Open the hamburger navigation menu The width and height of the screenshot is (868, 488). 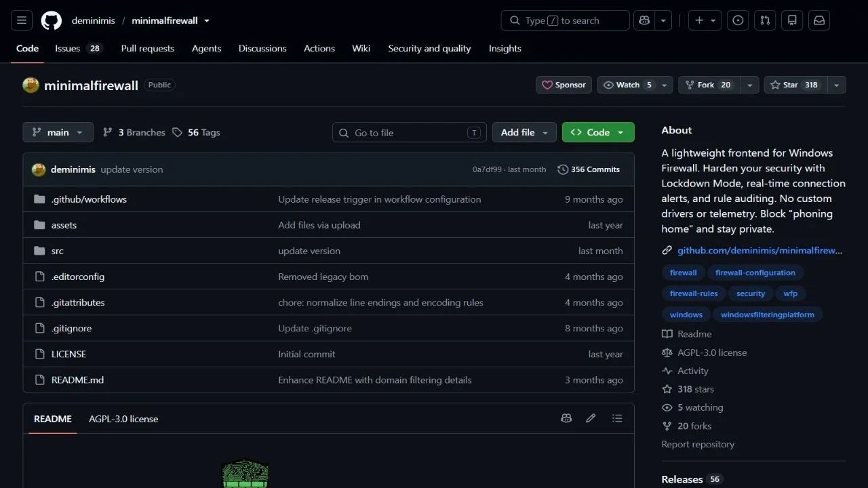click(x=22, y=20)
